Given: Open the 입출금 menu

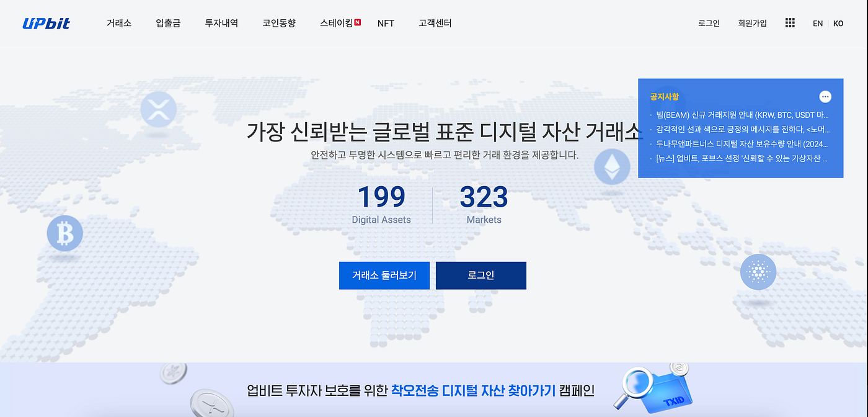Looking at the screenshot, I should (x=168, y=23).
